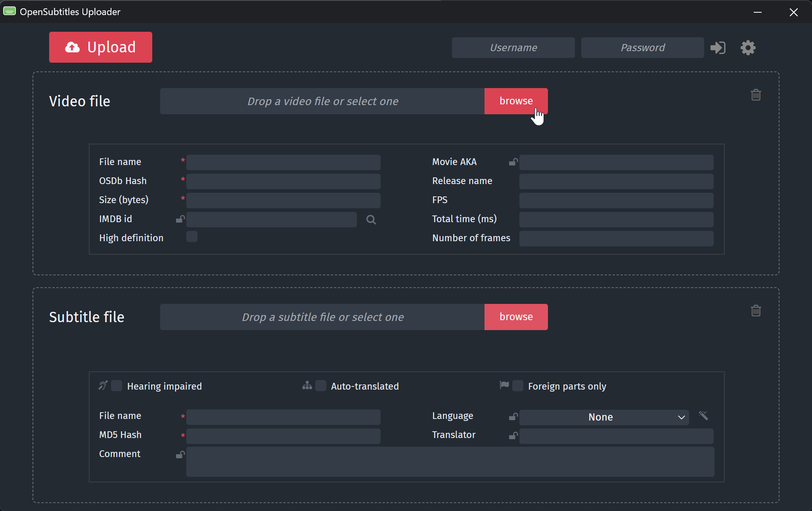The height and width of the screenshot is (511, 812).
Task: Click the login arrow icon
Action: pyautogui.click(x=718, y=48)
